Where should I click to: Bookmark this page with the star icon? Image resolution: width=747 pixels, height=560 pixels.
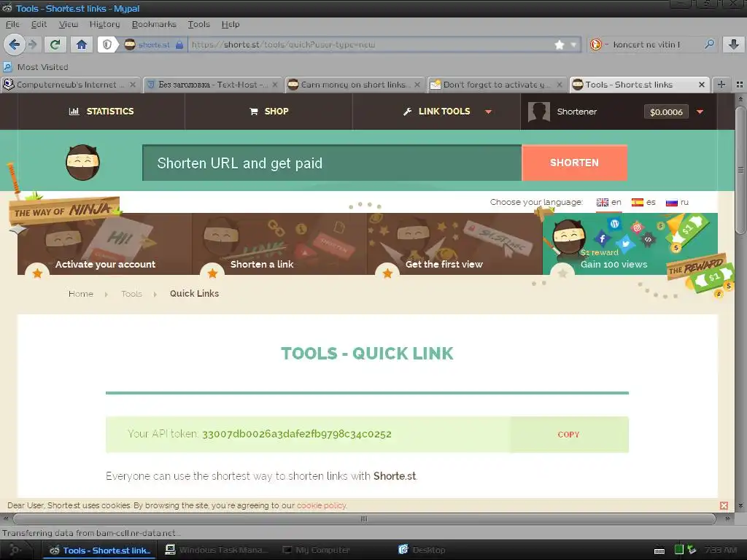tap(560, 44)
